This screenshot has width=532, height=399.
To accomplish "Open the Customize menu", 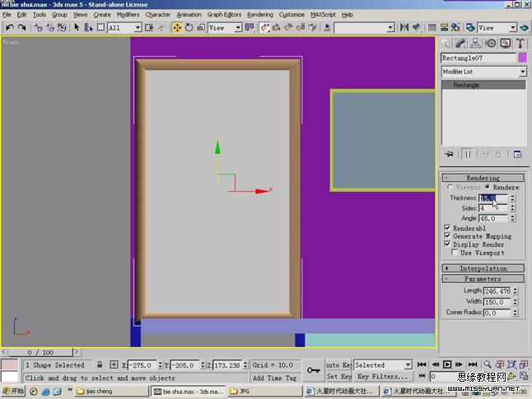I will point(292,15).
